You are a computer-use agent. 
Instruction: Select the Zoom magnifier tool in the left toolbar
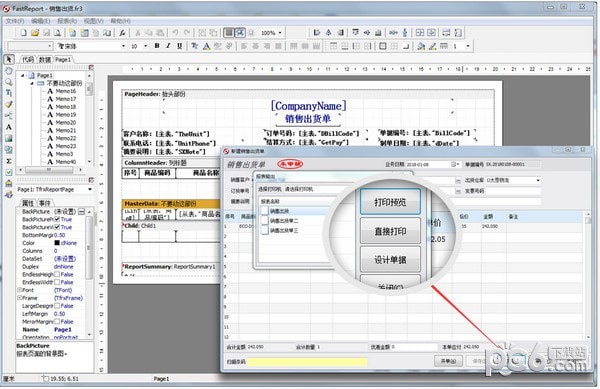tap(8, 81)
